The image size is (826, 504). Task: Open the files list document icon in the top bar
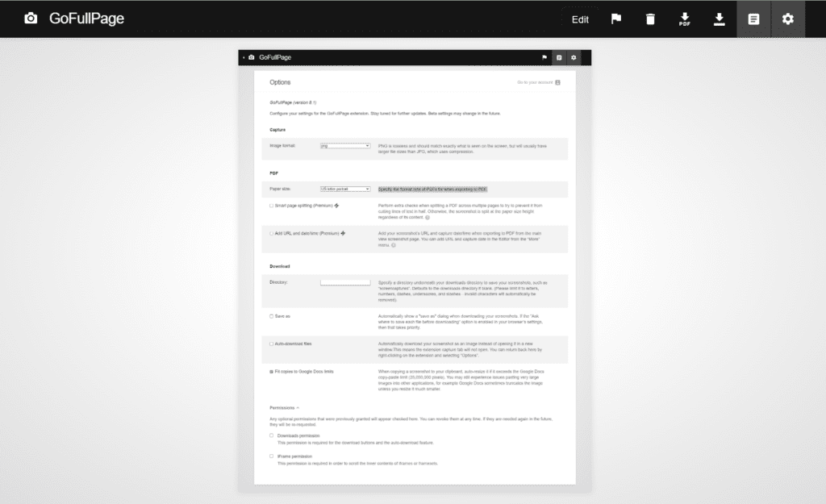[x=753, y=19]
